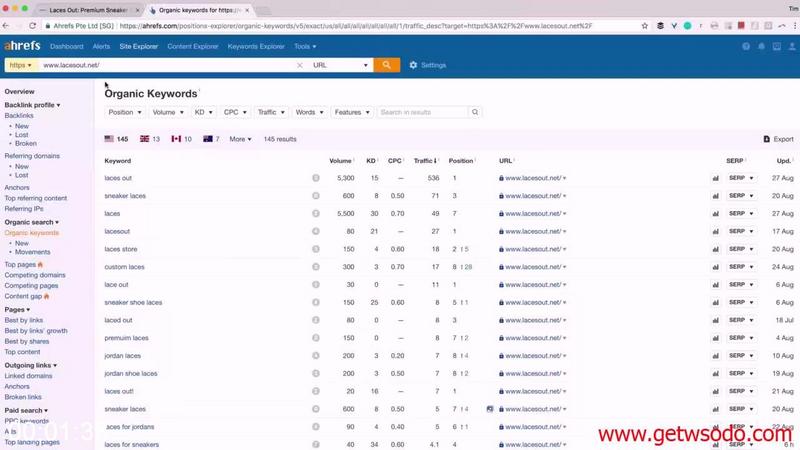800x450 pixels.
Task: Open Broken links in sidebar
Action: point(23,396)
